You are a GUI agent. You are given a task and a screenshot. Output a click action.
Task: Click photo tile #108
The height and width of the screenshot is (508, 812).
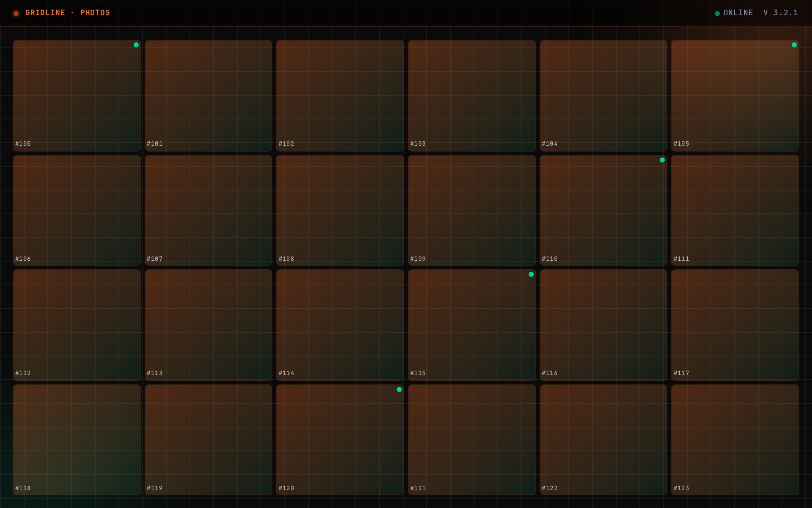point(340,210)
